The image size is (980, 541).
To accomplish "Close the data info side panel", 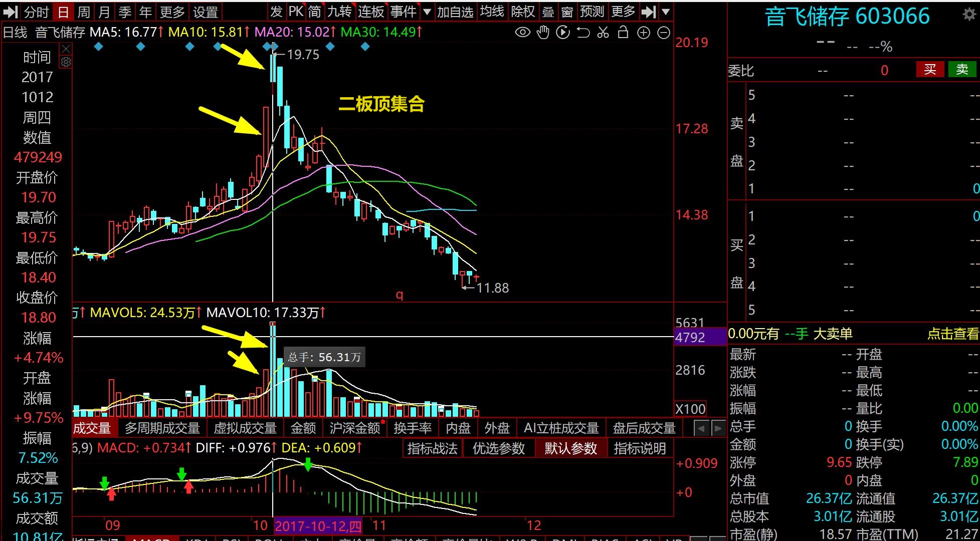I will (x=66, y=49).
